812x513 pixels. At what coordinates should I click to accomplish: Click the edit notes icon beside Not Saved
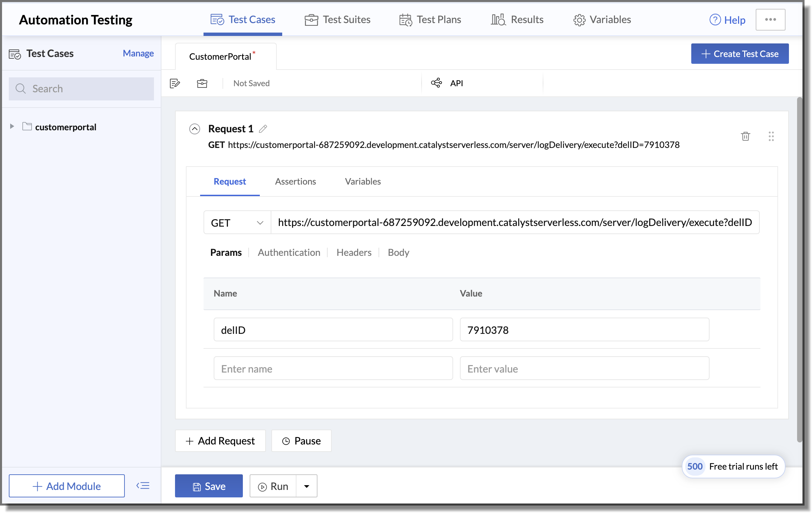click(x=175, y=83)
